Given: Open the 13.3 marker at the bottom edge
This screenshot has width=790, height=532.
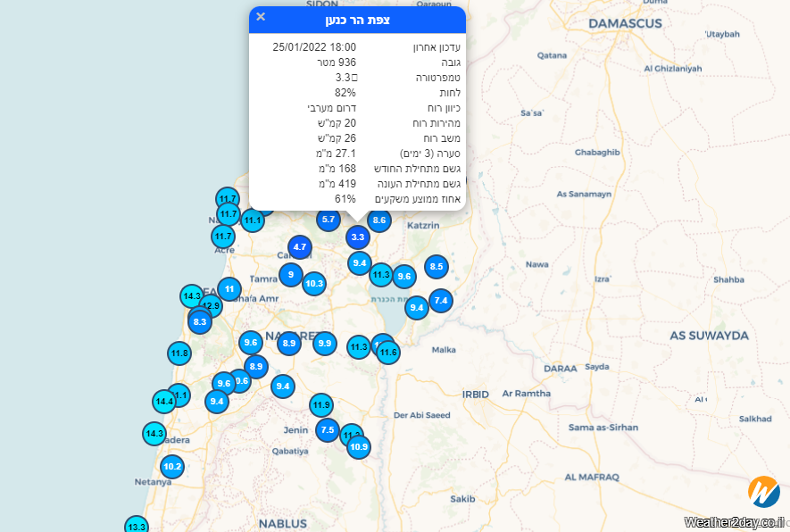Looking at the screenshot, I should 137,526.
